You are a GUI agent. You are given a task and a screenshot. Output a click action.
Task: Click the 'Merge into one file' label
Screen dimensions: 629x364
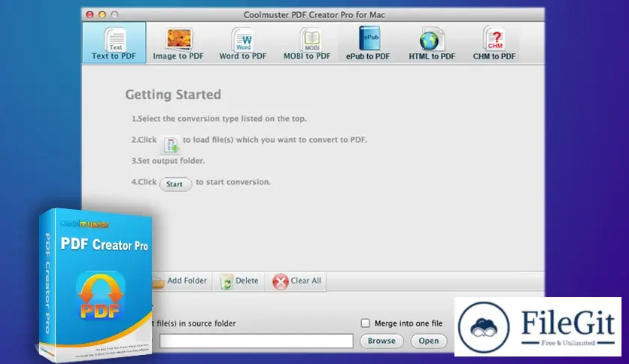409,323
